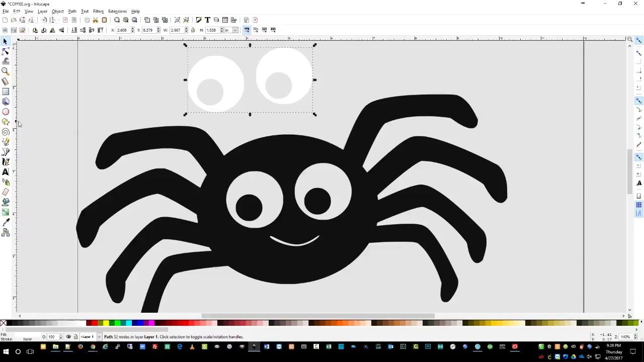Click the X position input field
The image size is (644, 362).
(123, 30)
